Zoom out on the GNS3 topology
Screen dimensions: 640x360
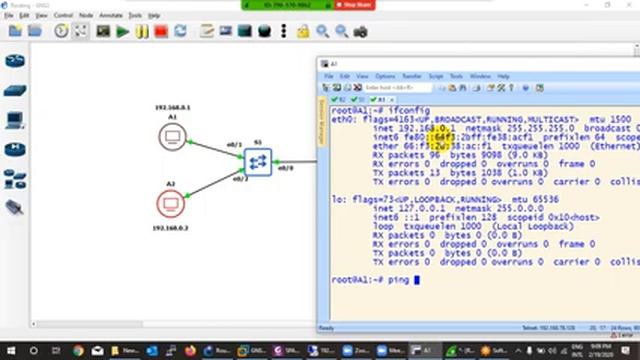point(342,31)
